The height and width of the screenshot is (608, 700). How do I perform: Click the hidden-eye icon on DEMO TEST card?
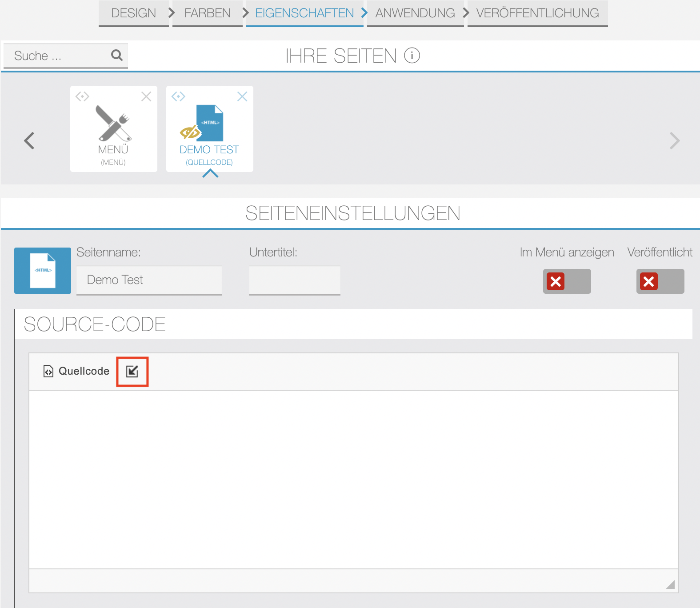(x=191, y=132)
